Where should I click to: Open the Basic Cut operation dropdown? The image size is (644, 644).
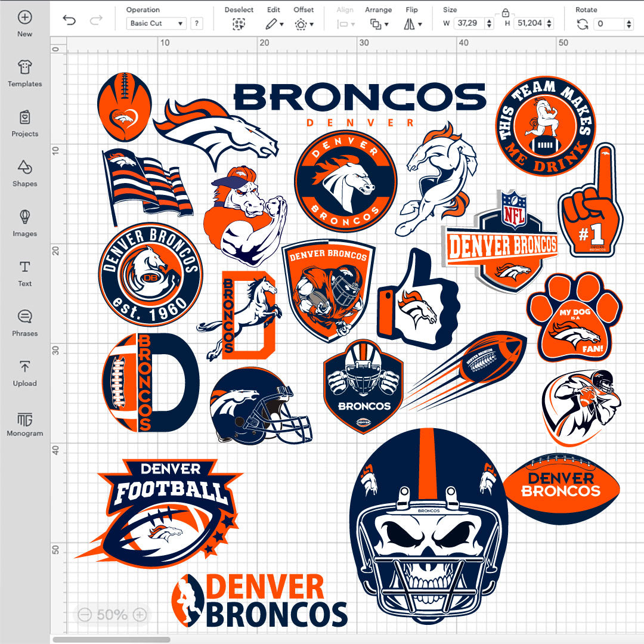156,23
